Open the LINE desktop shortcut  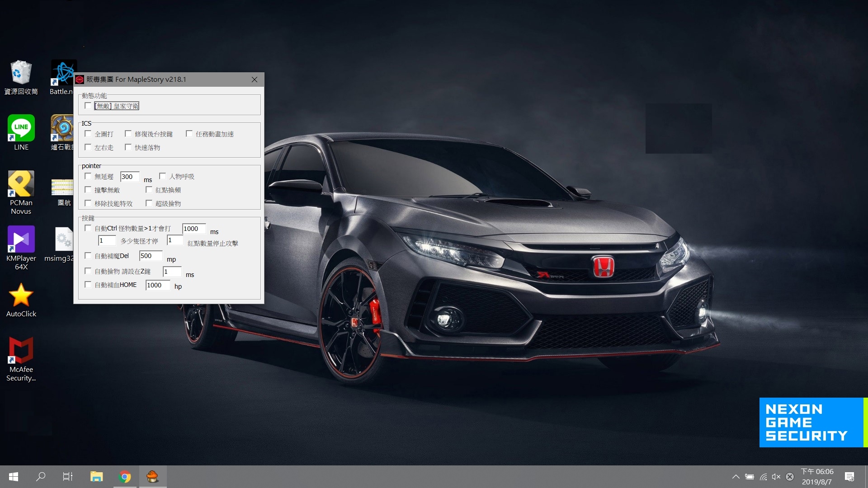coord(21,128)
